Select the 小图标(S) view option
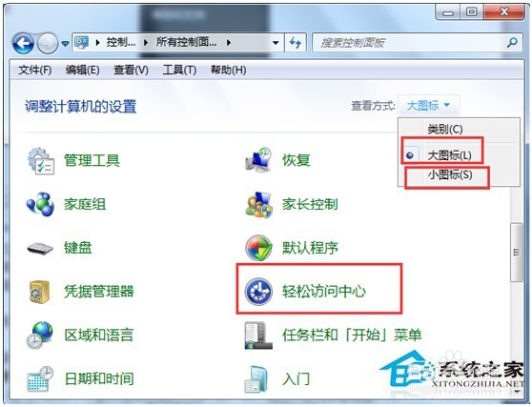 pyautogui.click(x=450, y=175)
